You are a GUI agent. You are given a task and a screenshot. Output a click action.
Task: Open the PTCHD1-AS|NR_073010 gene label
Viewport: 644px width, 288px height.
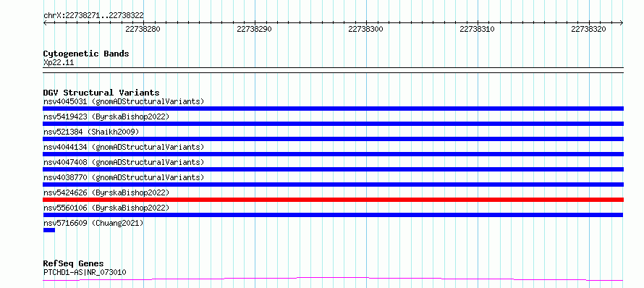85,272
